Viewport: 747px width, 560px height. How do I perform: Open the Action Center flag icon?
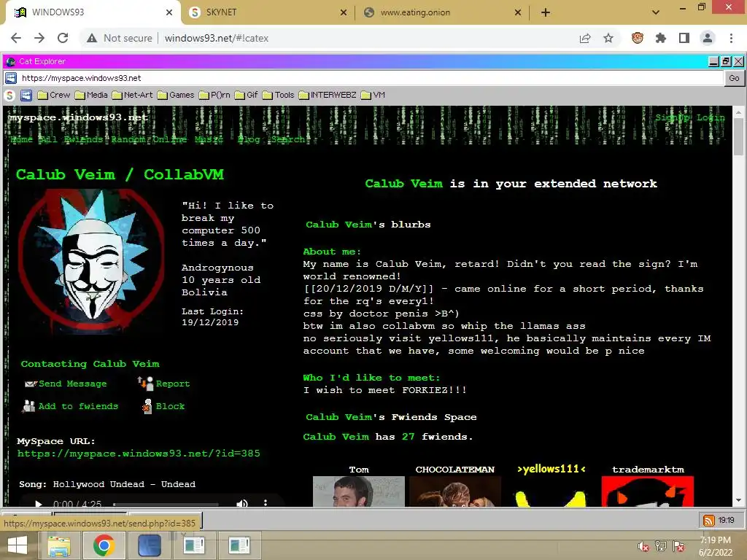pos(678,546)
